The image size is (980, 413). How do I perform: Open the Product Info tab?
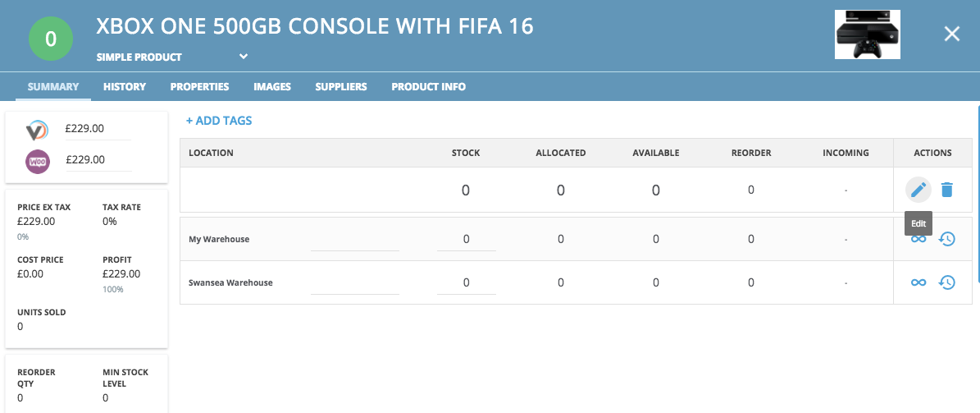[x=428, y=86]
